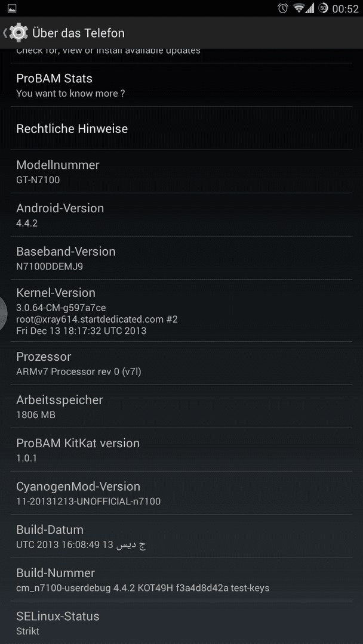Screen dimensions: 363x644
Task: Select the Prozessor ARMv7 row
Action: point(181,363)
